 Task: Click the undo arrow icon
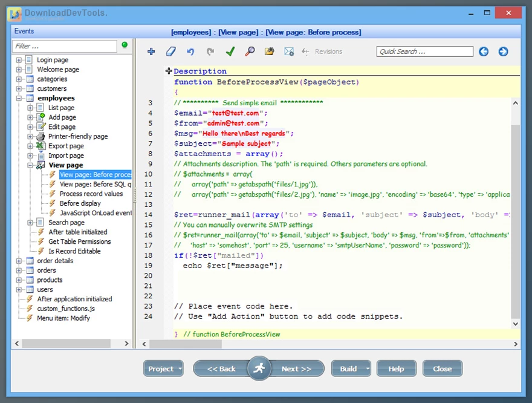pyautogui.click(x=190, y=52)
